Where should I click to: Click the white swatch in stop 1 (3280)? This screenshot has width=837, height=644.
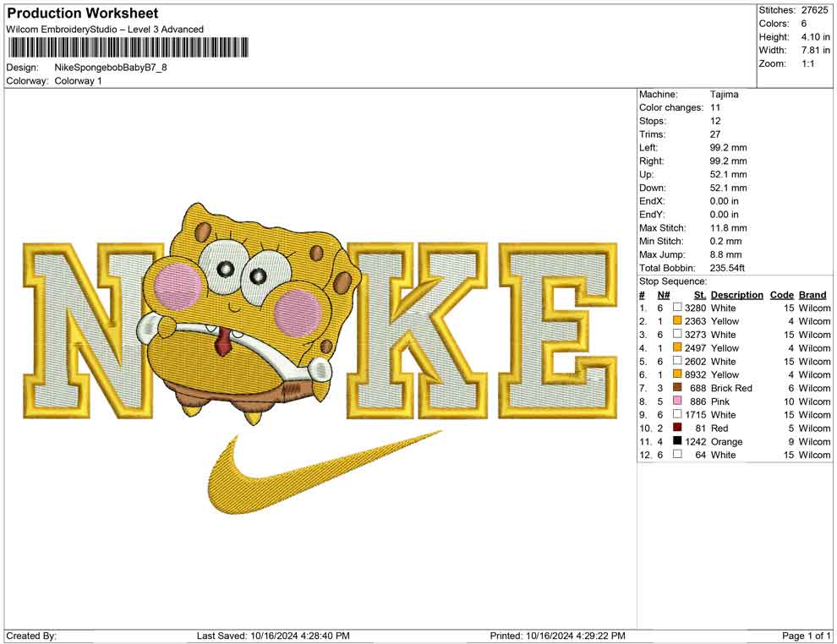click(x=677, y=308)
